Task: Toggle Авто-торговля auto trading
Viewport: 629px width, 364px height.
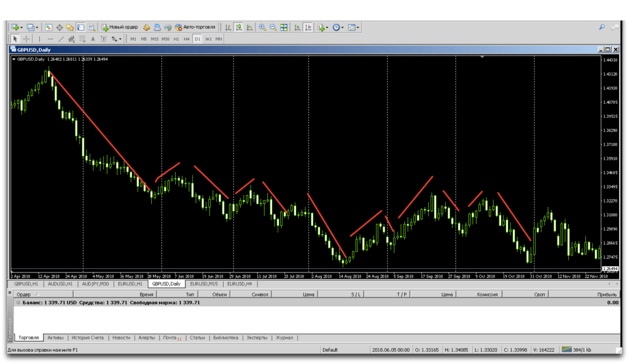Action: 195,28
